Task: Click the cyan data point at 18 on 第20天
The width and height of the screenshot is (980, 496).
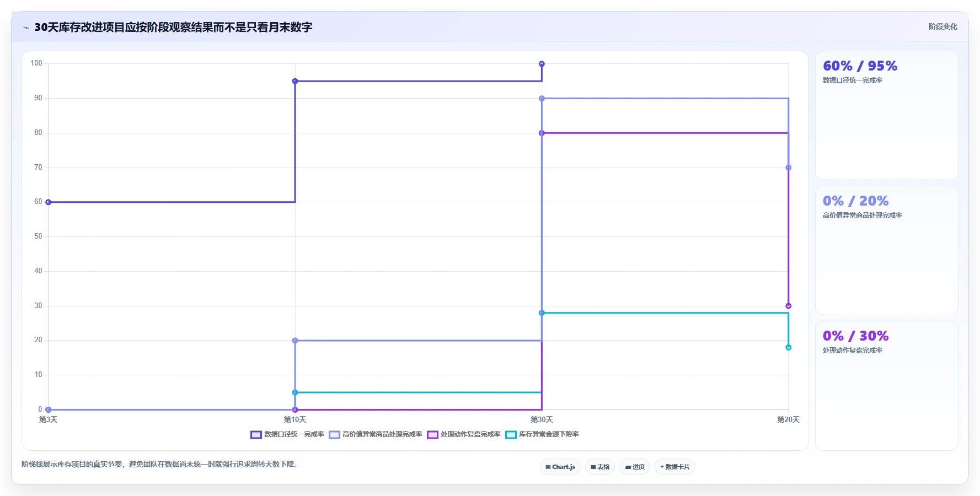Action: [788, 347]
